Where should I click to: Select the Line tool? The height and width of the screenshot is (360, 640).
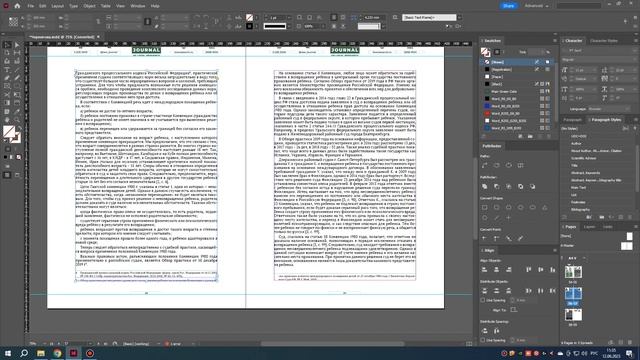tap(17, 70)
